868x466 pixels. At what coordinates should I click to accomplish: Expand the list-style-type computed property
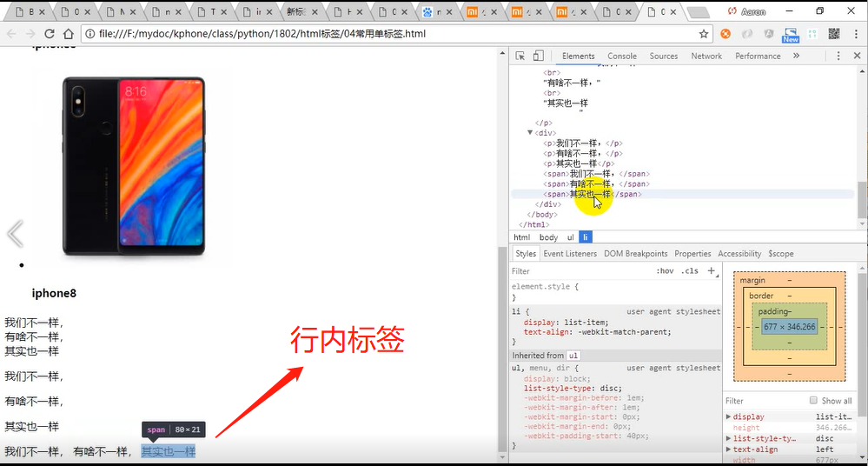pyautogui.click(x=728, y=438)
